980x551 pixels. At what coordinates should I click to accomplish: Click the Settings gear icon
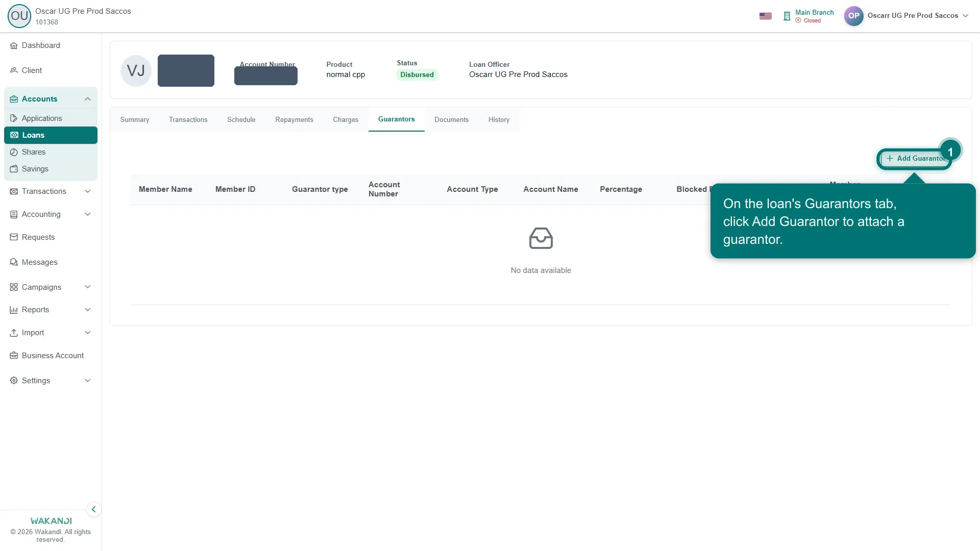tap(14, 381)
